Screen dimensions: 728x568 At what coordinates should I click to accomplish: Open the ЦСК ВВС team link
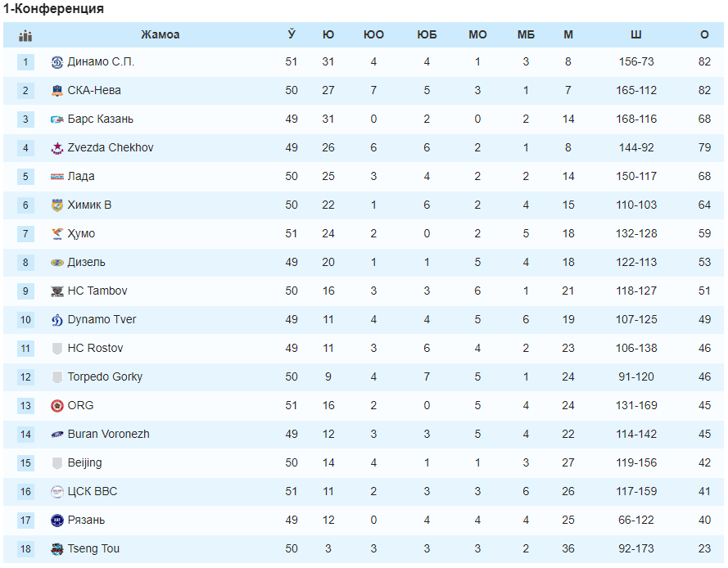[x=93, y=491]
